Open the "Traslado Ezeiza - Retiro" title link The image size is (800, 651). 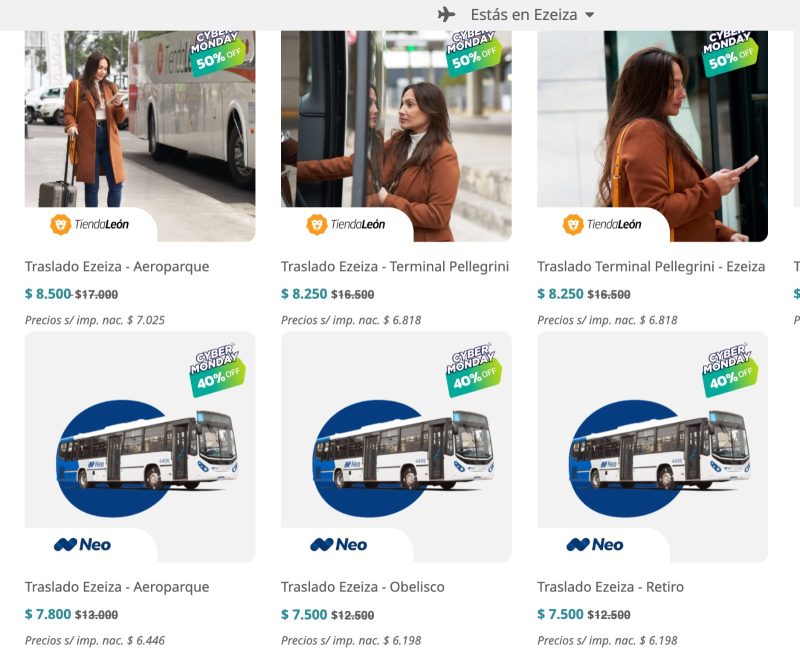click(611, 587)
